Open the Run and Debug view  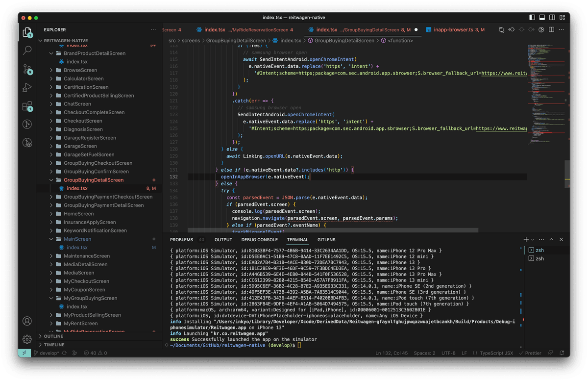[27, 88]
